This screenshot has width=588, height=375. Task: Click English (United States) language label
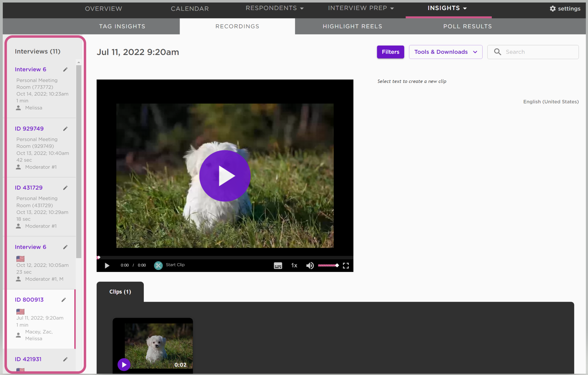coord(551,102)
